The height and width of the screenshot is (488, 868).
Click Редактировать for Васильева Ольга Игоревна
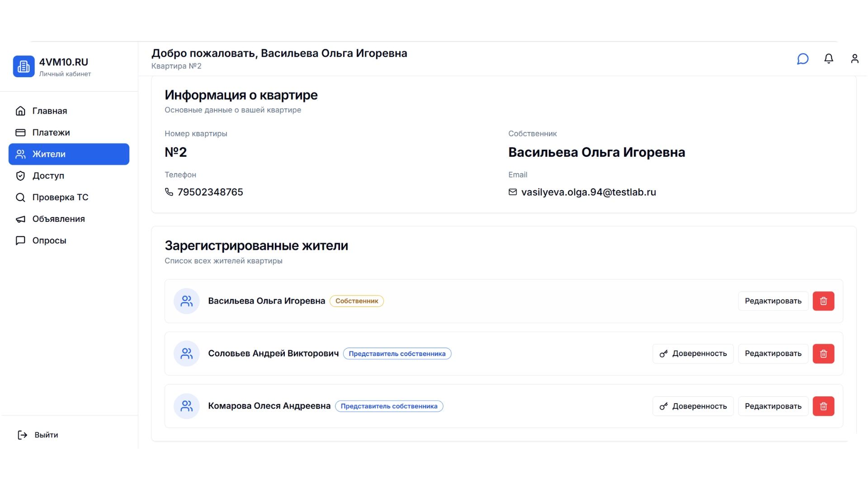pyautogui.click(x=773, y=301)
